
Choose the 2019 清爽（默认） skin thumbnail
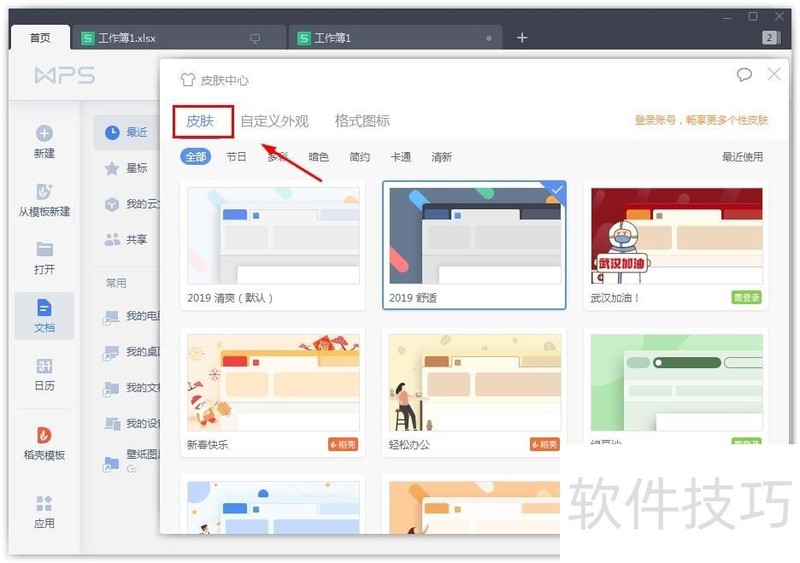[273, 235]
